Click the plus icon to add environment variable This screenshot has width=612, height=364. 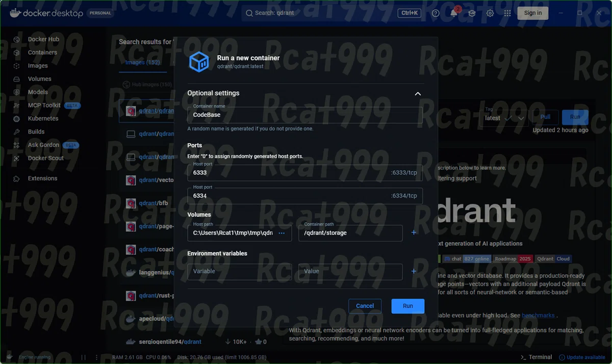[414, 271]
